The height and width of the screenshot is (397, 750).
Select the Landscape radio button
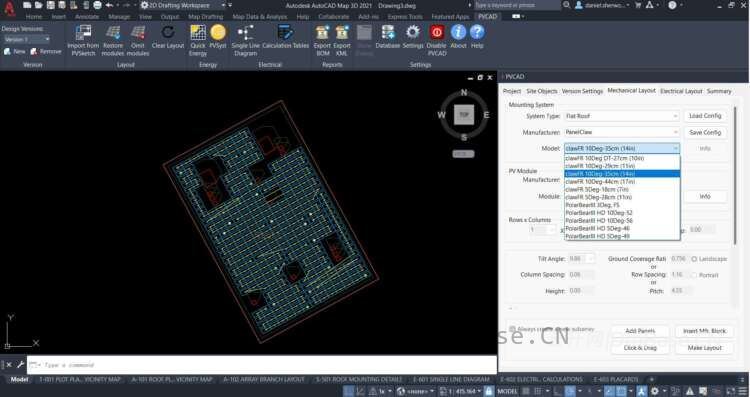694,259
